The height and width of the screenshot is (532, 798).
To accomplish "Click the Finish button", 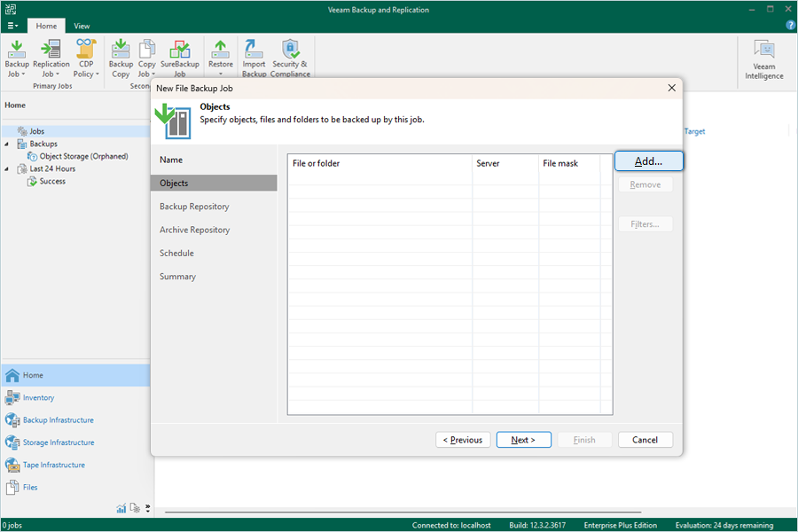I will (x=584, y=440).
